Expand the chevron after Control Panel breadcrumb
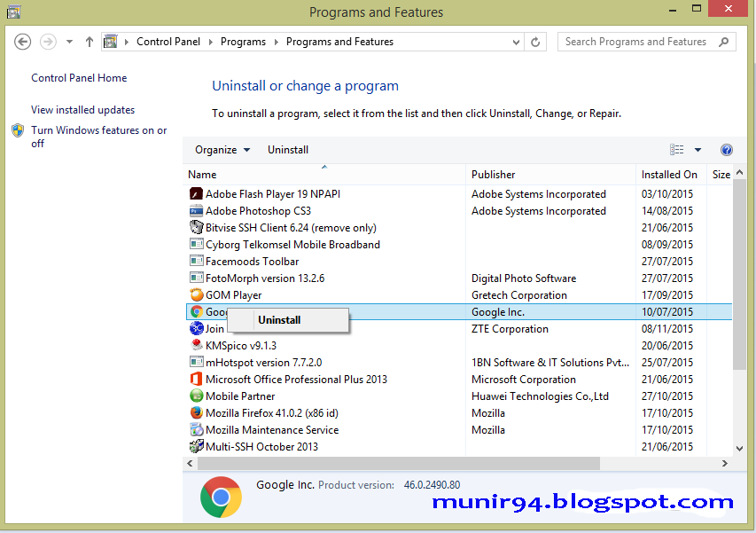This screenshot has height=533, width=756. click(211, 42)
